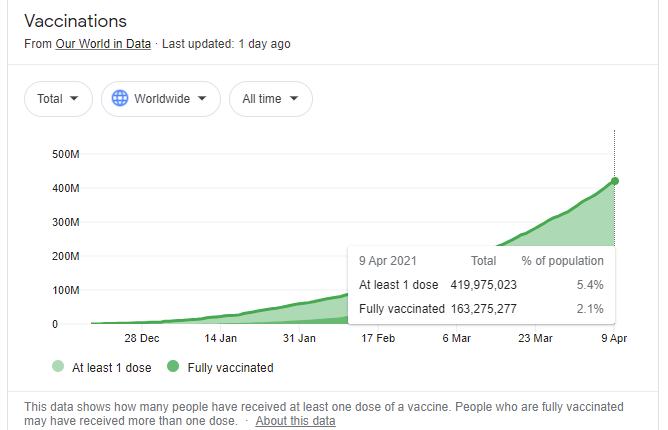Viewport: 668px width, 430px height.
Task: Click the globe icon in the location selector
Action: [x=121, y=99]
